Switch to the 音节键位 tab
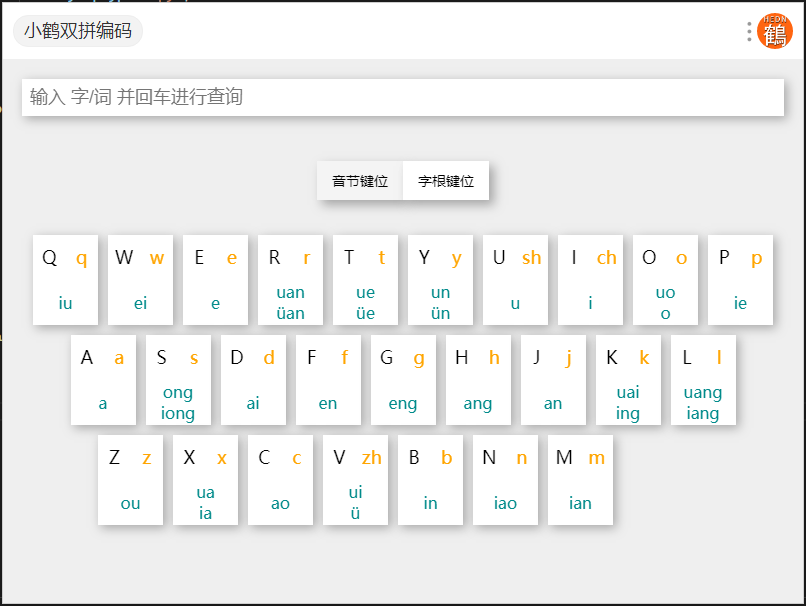Screen dimensions: 806x606 click(x=360, y=181)
